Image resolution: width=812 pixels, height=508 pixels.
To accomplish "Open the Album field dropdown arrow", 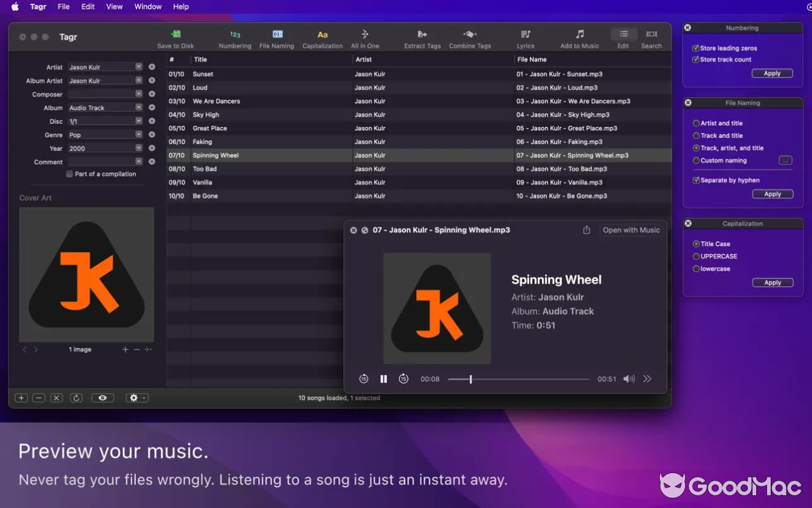I will (x=138, y=108).
